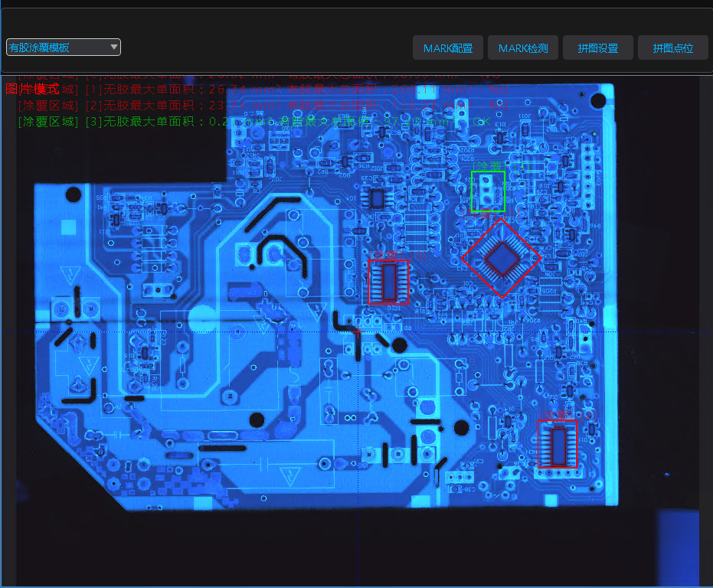Click the MARK配置 button
This screenshot has height=588, width=713.
[x=448, y=48]
